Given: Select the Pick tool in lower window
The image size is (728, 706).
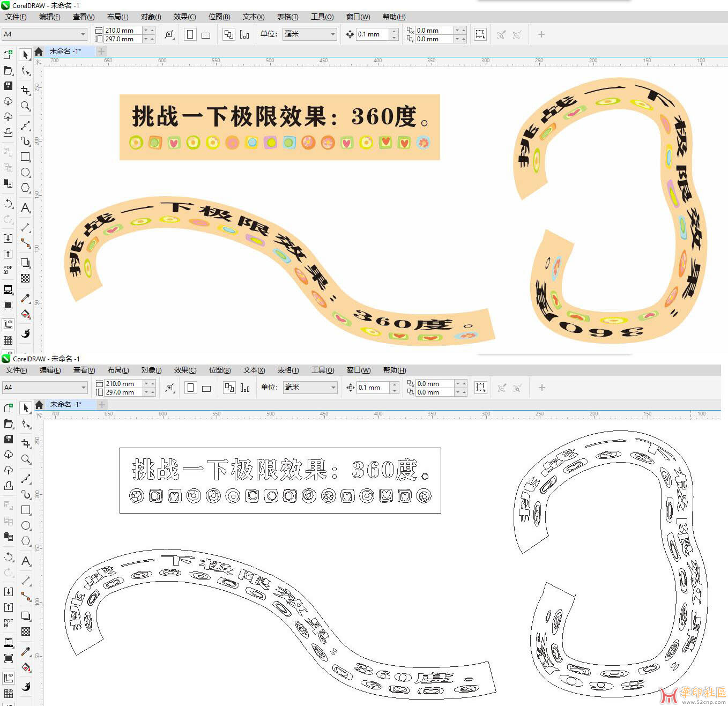Looking at the screenshot, I should (26, 408).
